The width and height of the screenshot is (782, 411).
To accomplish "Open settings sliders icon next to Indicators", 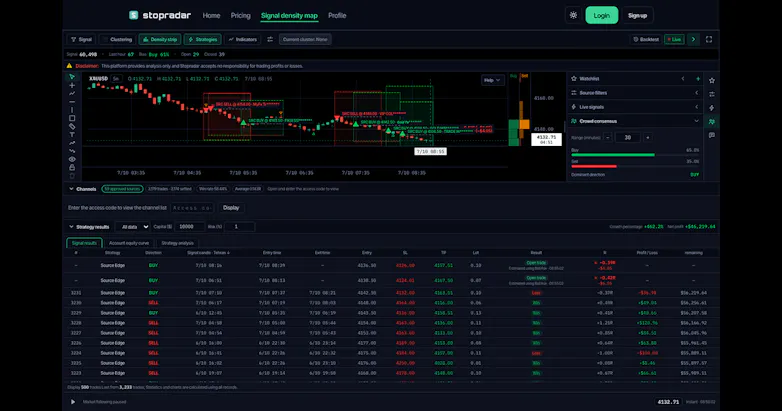I will (x=270, y=39).
